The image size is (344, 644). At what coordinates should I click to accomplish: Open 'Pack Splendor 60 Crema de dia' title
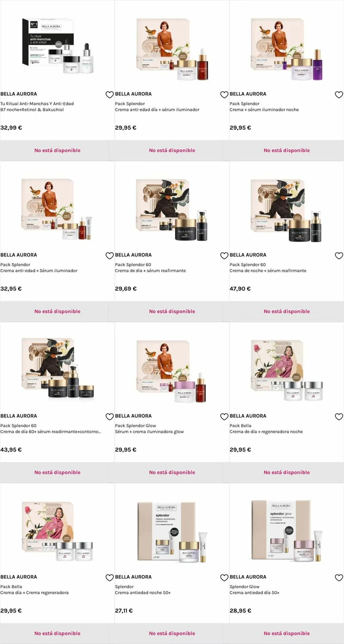150,268
